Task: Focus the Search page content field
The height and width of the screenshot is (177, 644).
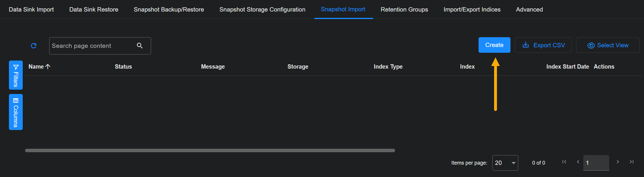Action: [x=92, y=46]
